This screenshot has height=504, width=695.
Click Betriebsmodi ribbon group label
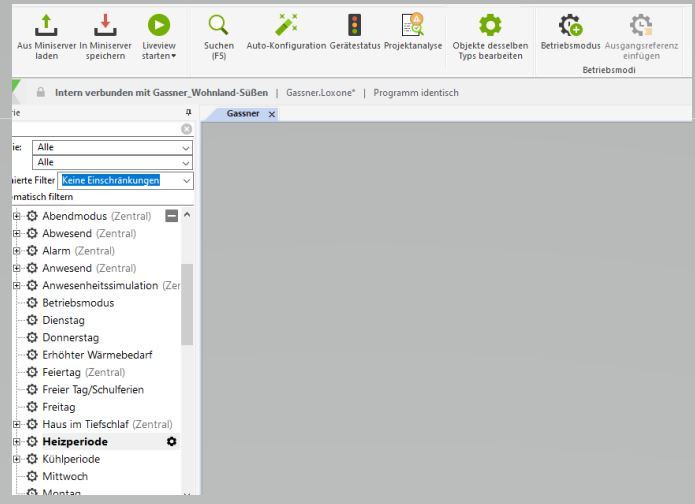[x=609, y=70]
